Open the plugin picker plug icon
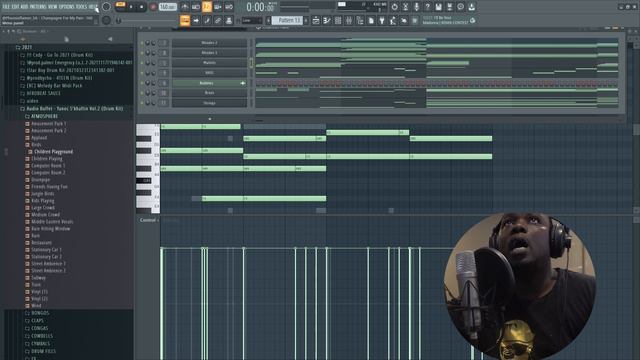 point(382,20)
